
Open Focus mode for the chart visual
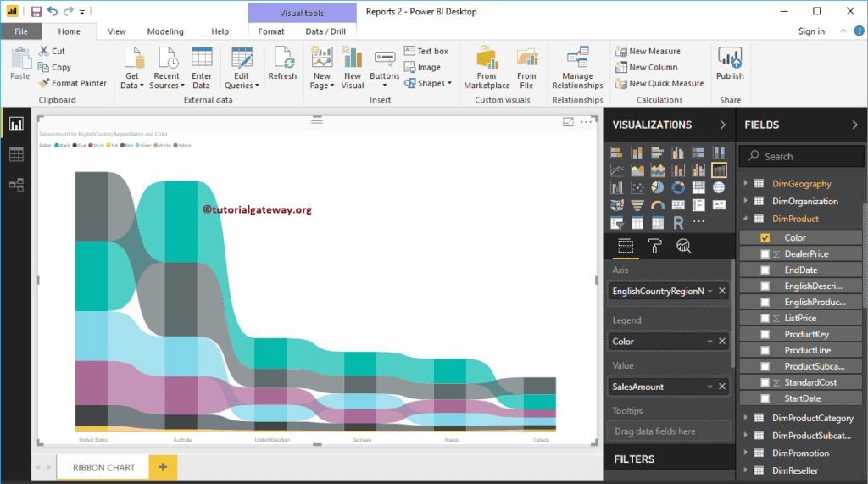[568, 122]
